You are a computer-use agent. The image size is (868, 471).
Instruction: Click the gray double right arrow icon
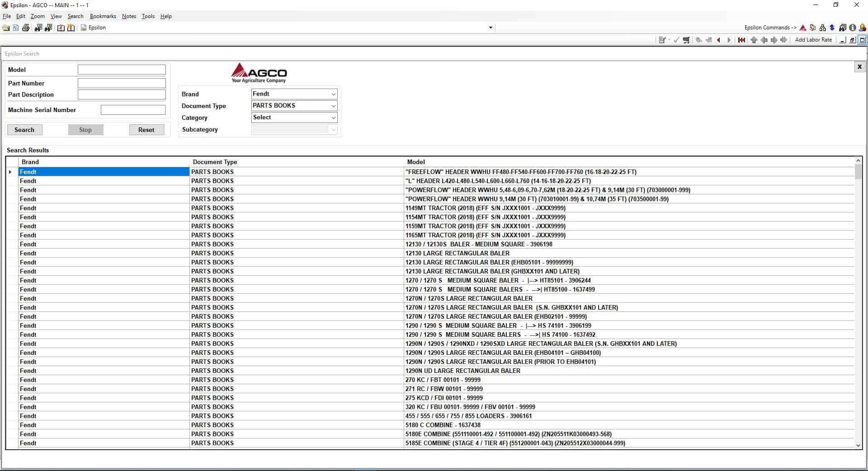pyautogui.click(x=784, y=40)
